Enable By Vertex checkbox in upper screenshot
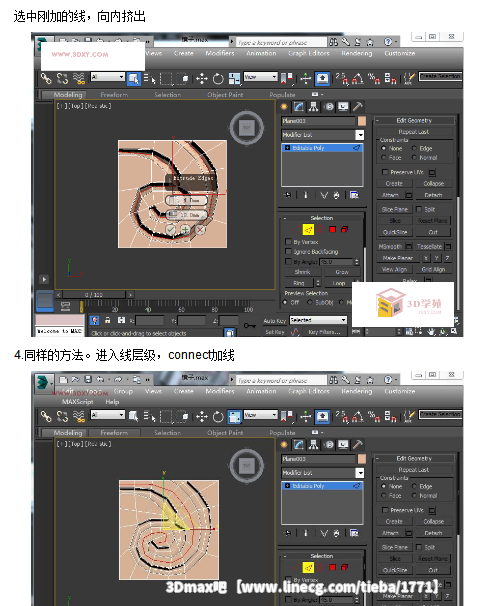The image size is (478, 606). coord(288,242)
